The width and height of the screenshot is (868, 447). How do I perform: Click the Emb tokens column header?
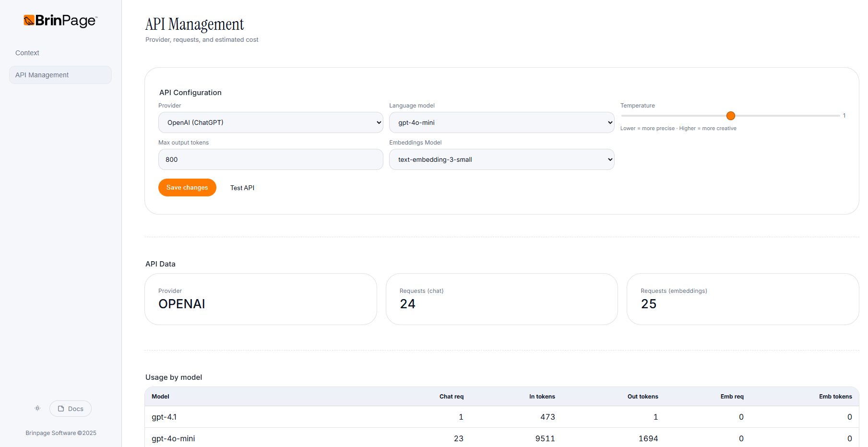[835, 397]
